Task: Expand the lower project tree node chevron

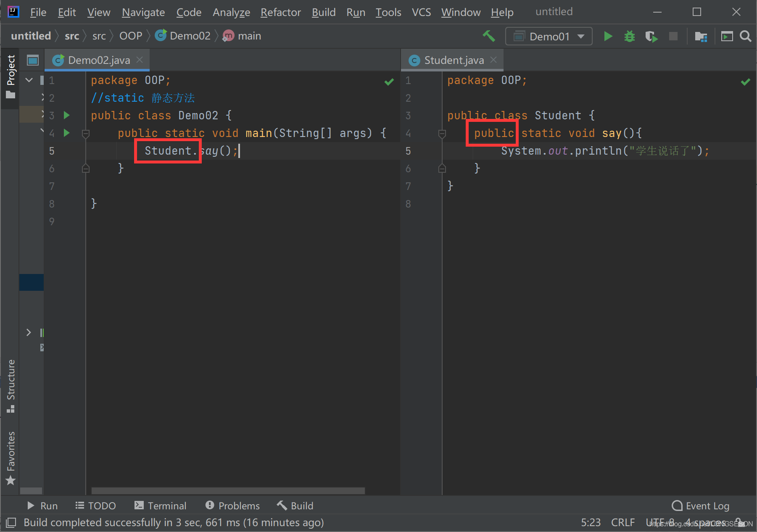Action: click(x=29, y=332)
